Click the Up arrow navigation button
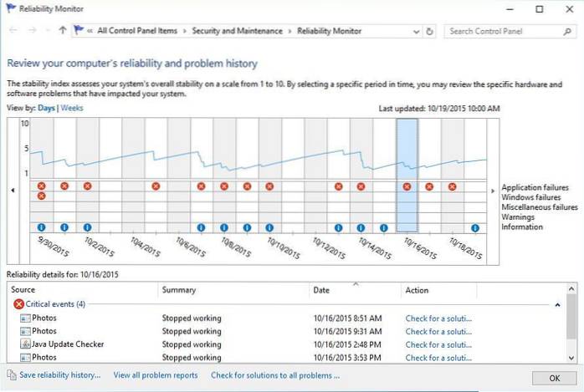 click(x=63, y=31)
